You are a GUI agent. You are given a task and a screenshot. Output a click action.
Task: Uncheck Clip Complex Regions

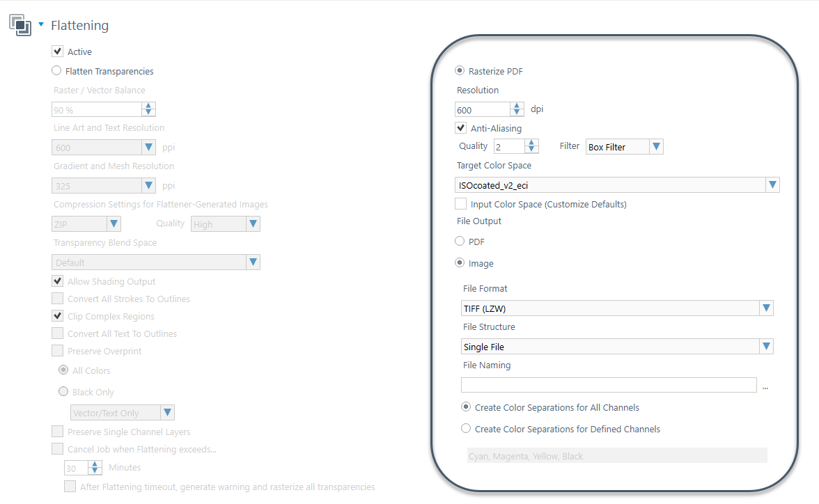pyautogui.click(x=56, y=315)
